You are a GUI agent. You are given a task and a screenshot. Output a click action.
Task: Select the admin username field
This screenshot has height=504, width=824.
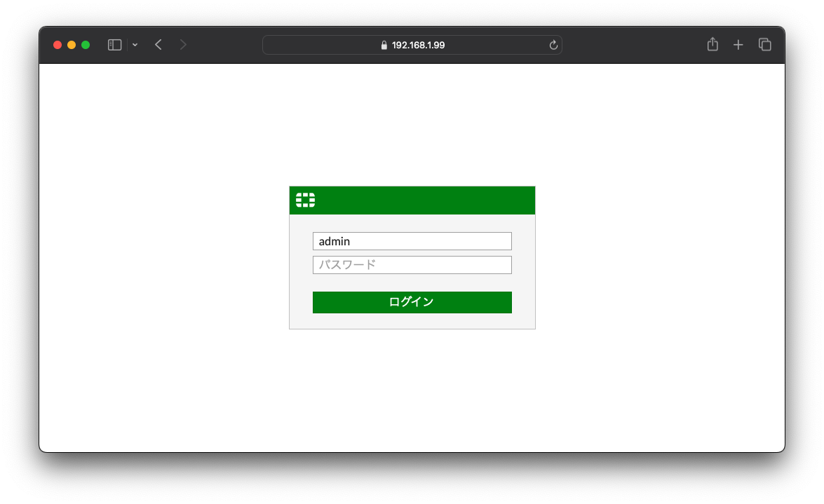(x=412, y=240)
